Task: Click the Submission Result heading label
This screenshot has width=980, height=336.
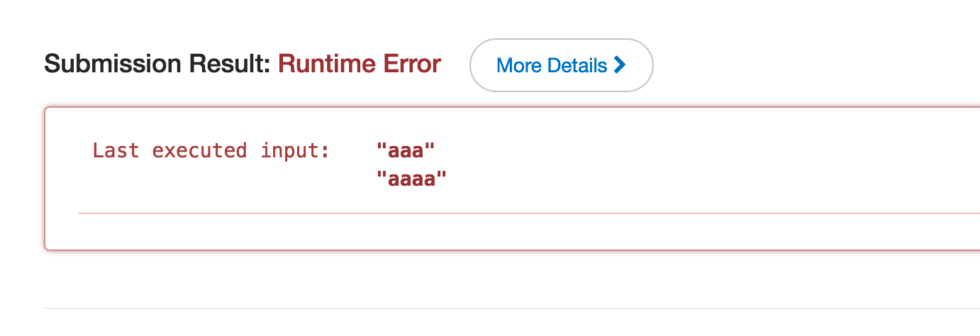Action: coord(157,65)
